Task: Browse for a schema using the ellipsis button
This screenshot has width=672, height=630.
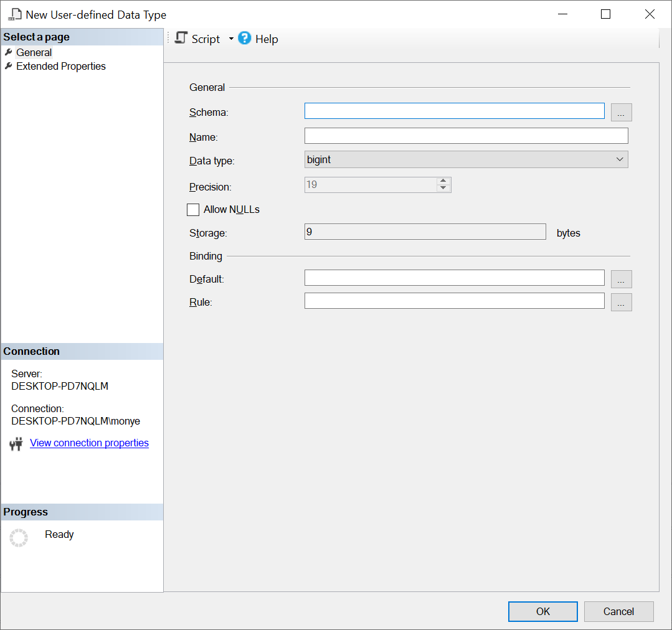Action: coord(621,112)
